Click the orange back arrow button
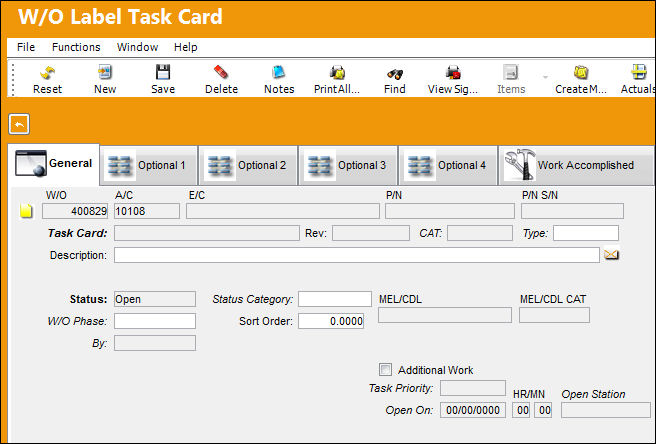Screen dimensions: 656x444 pos(19,124)
